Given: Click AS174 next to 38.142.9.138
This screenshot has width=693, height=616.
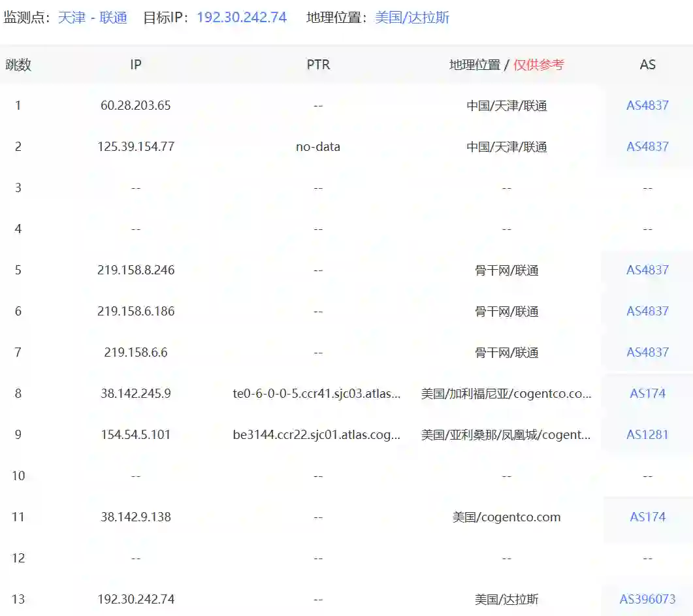Looking at the screenshot, I should (647, 517).
